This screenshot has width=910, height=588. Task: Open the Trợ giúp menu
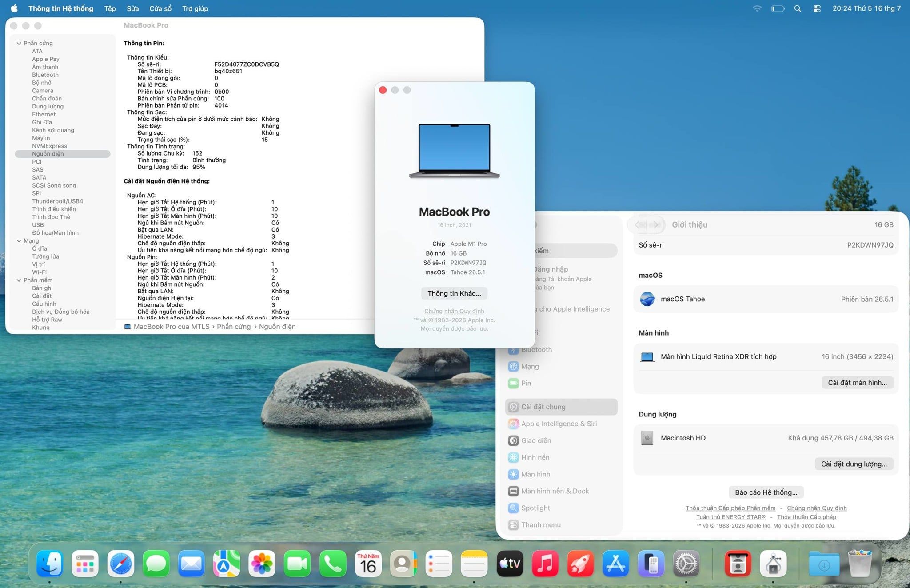(195, 8)
